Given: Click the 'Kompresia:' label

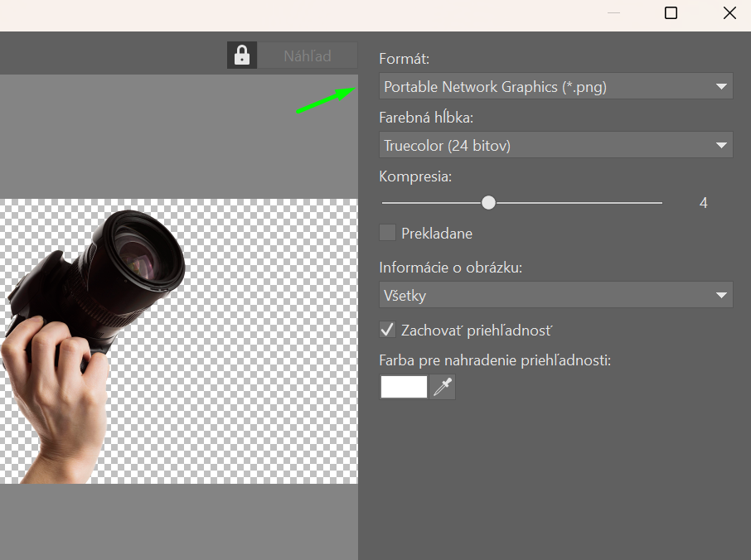Looking at the screenshot, I should 415,176.
